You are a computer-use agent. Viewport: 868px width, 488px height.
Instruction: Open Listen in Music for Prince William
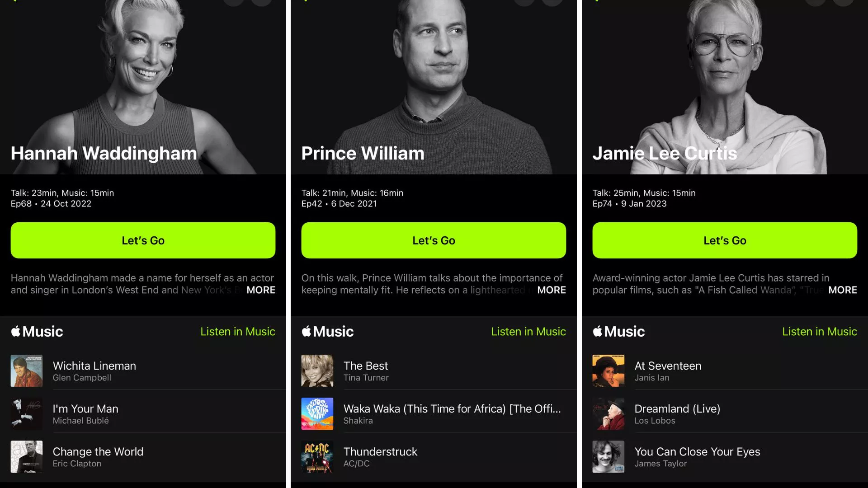(528, 331)
